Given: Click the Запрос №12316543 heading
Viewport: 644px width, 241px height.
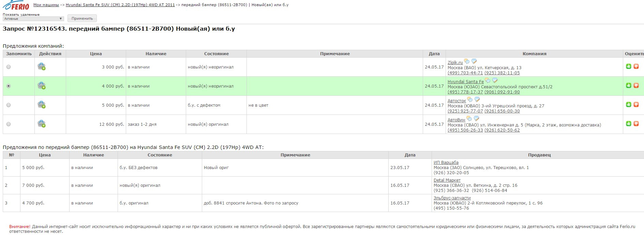Looking at the screenshot, I should pyautogui.click(x=119, y=29).
